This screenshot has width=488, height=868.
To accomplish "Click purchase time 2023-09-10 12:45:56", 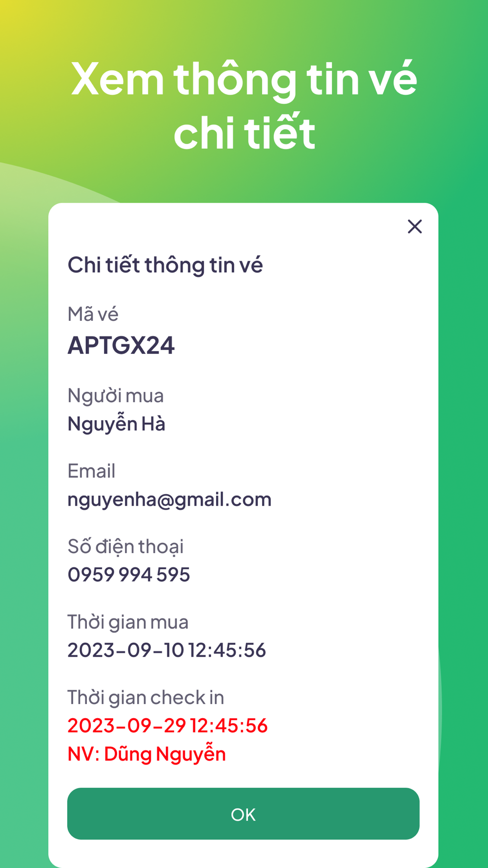I will pos(167,650).
